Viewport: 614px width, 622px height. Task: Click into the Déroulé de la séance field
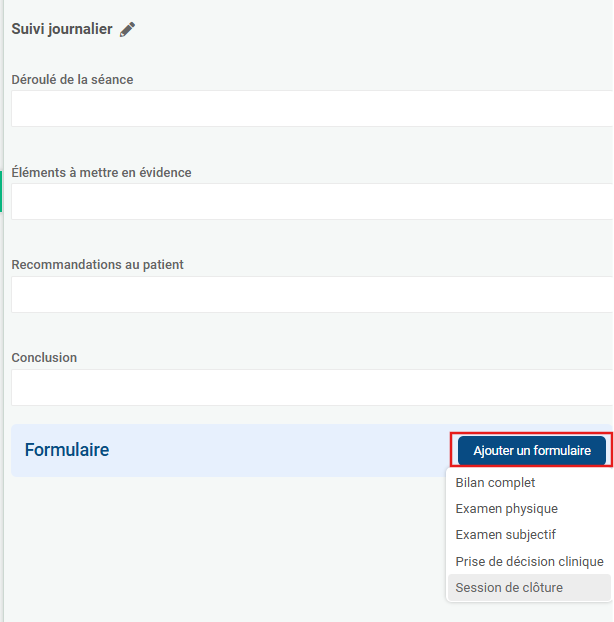click(310, 109)
